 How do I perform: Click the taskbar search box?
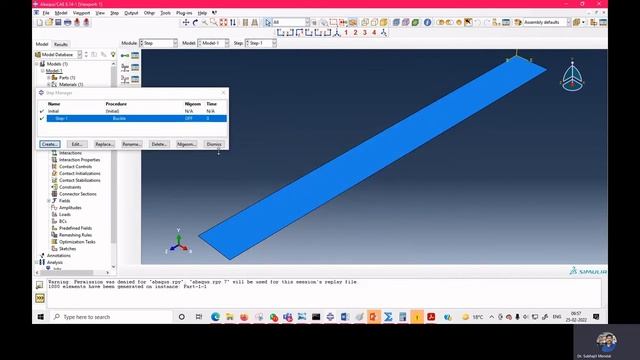coord(111,317)
